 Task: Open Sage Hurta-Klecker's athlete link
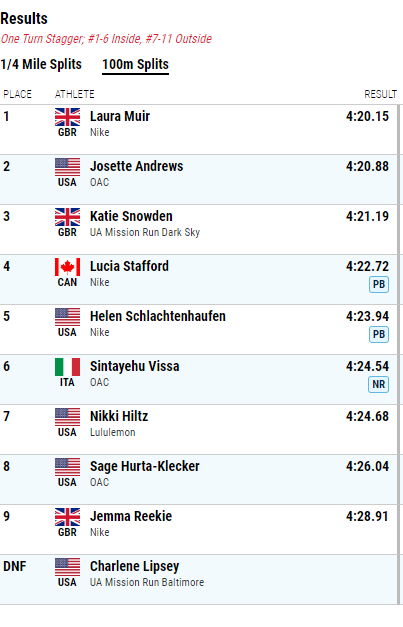pyautogui.click(x=145, y=466)
